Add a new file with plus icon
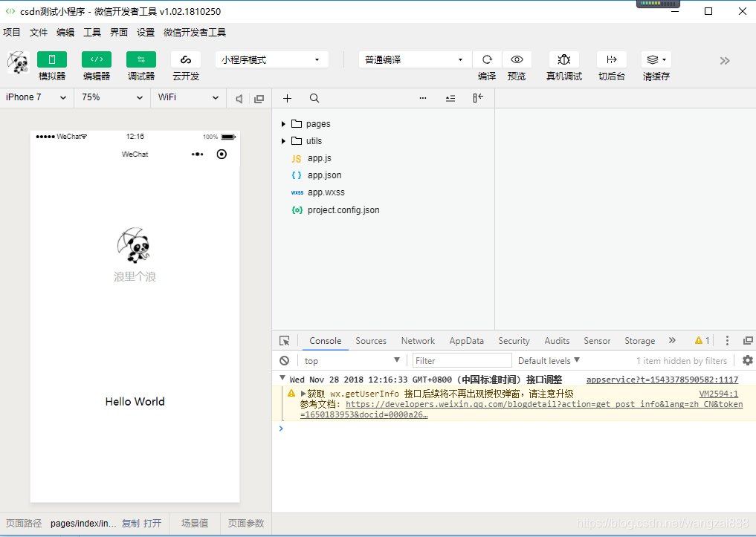Screen dimensions: 756x537 288,98
